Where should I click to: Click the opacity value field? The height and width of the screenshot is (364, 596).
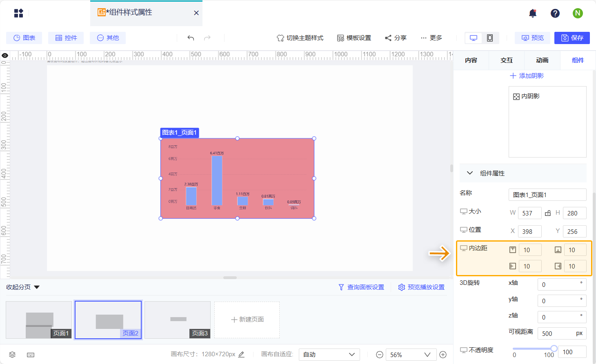pyautogui.click(x=572, y=352)
